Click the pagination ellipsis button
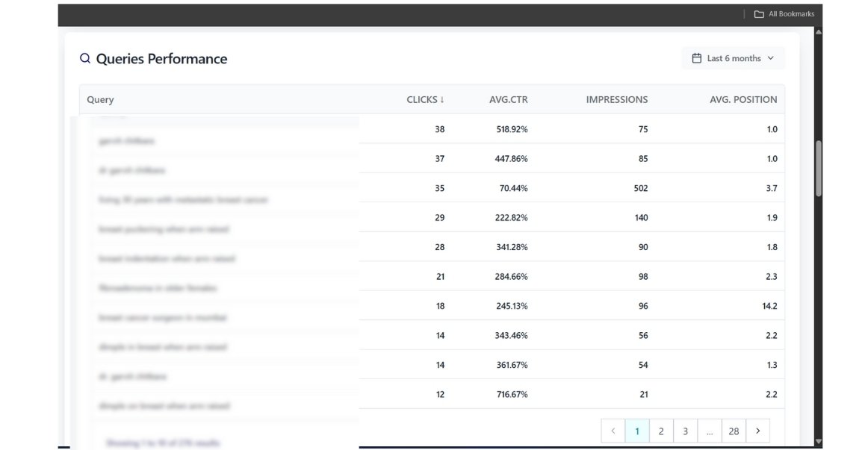This screenshot has height=450, width=868. coord(709,431)
